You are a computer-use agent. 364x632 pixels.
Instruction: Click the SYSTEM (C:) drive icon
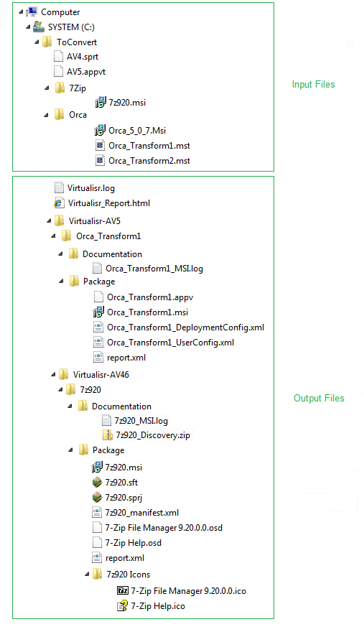39,27
